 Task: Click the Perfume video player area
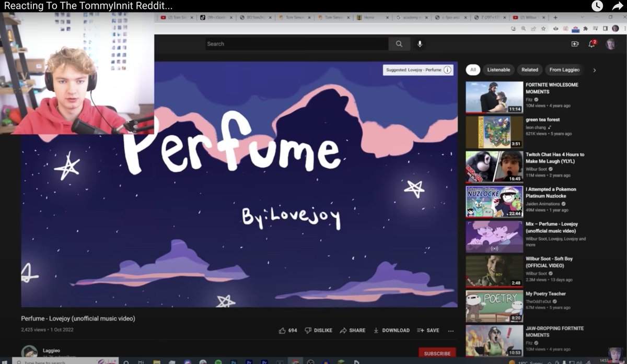[x=239, y=184]
